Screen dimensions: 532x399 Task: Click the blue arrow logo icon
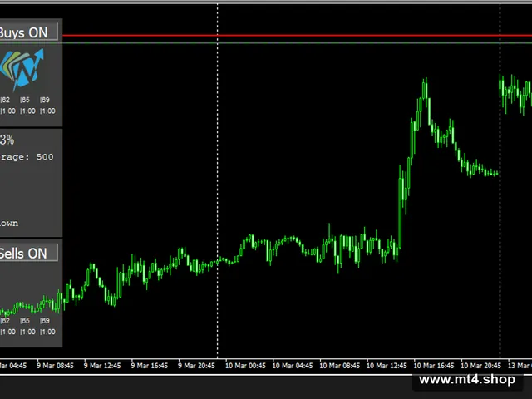(22, 70)
